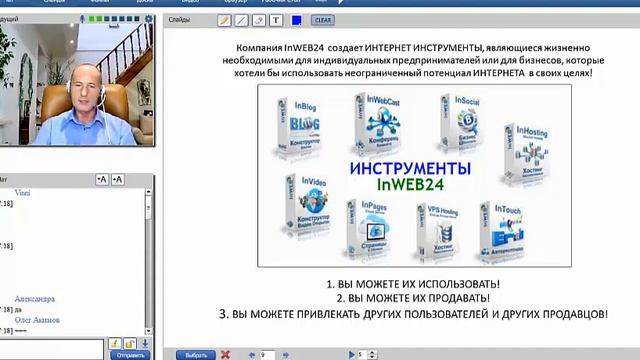Click line '2. ВЫ МОЖЕТЕ ИХ ПРОДАВАТЬ!'
The height and width of the screenshot is (360, 640).
coord(413,298)
